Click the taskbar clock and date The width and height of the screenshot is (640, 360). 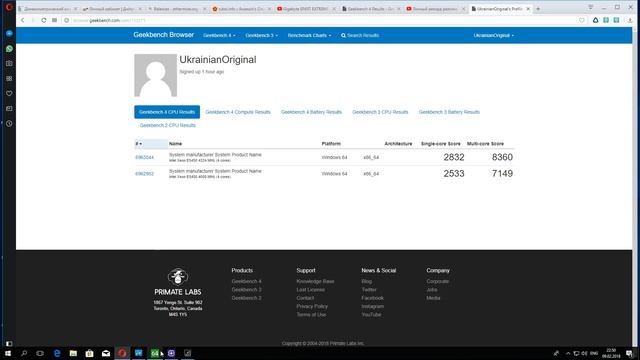point(611,353)
